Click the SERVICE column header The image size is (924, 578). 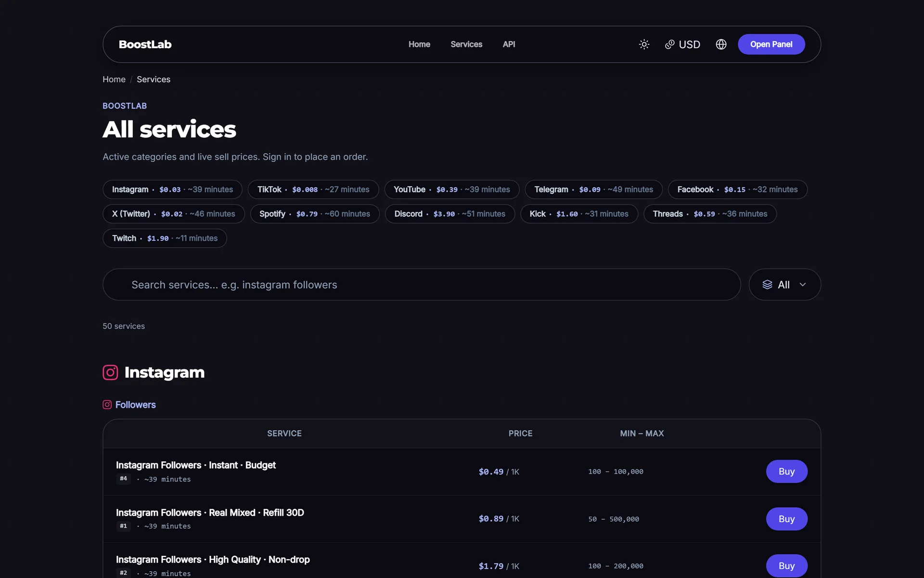tap(284, 433)
